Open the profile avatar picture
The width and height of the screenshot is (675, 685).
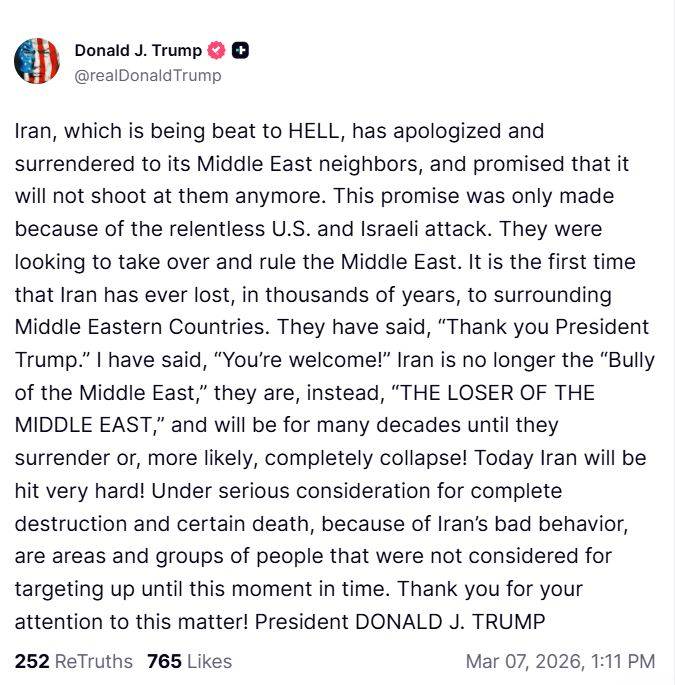point(37,61)
